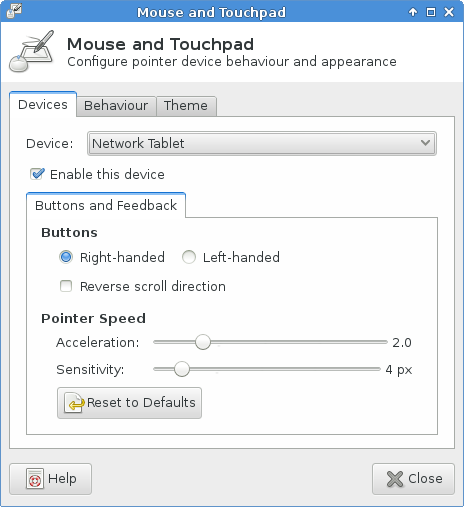
Task: Maximize window using the square icon
Action: pos(431,12)
